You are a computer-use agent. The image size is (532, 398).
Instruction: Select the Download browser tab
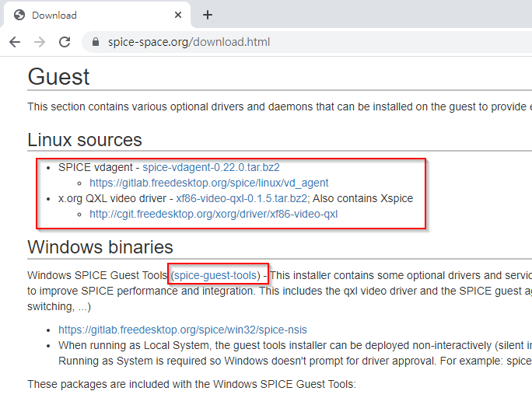point(97,15)
